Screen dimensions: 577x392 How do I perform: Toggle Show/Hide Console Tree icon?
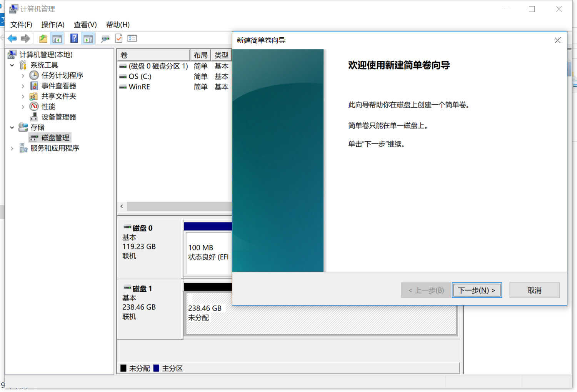57,38
